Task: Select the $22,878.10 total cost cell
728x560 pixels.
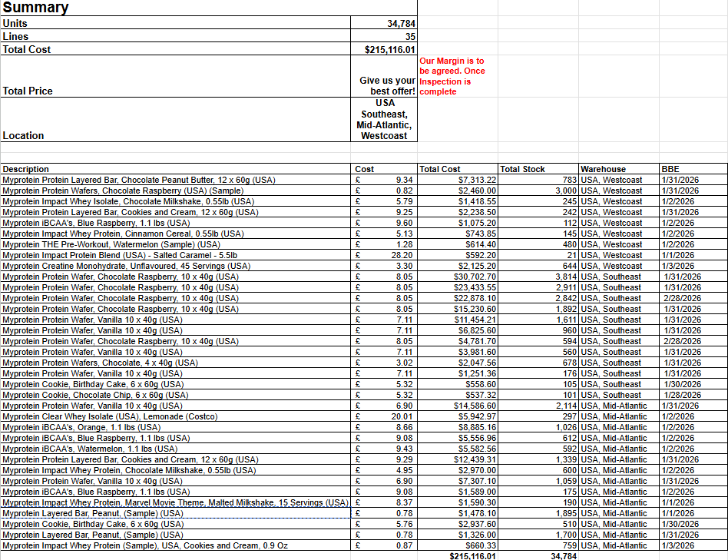Action: (x=458, y=298)
